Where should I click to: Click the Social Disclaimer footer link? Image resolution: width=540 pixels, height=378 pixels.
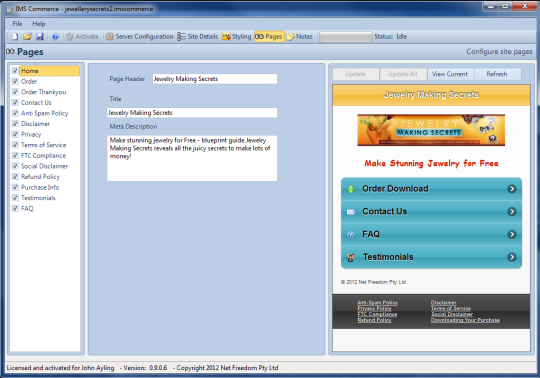(452, 314)
